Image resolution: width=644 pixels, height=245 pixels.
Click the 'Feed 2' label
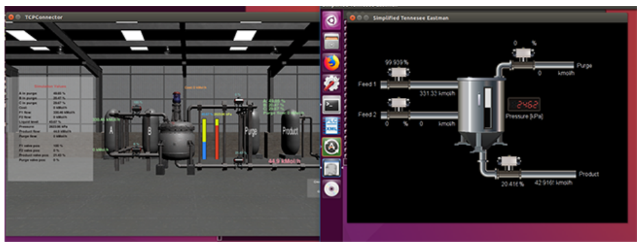367,115
